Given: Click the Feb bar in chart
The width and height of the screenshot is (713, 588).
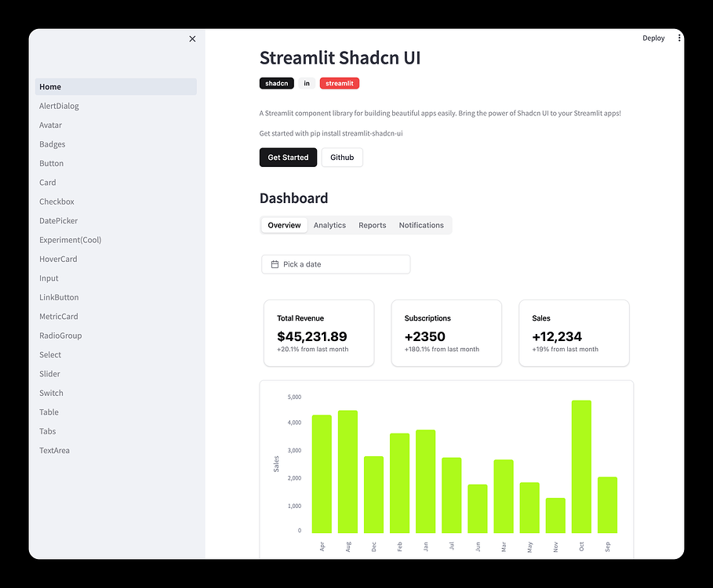Looking at the screenshot, I should [x=400, y=483].
